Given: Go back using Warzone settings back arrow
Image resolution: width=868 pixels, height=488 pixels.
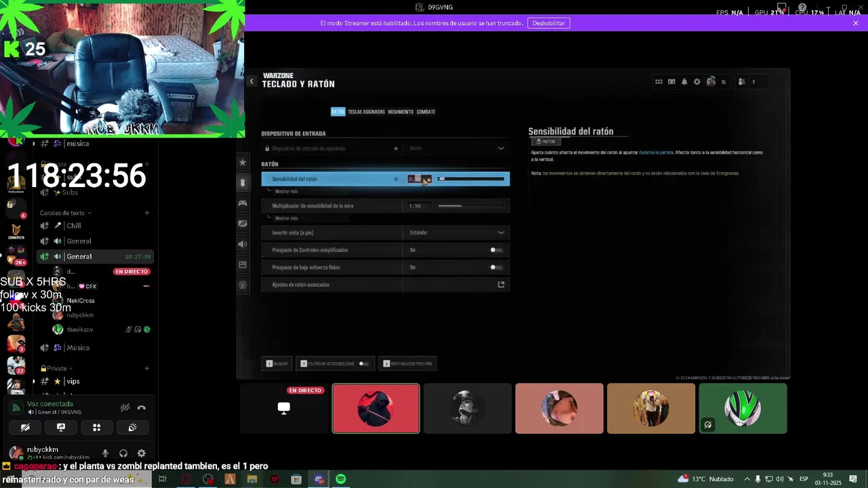Looking at the screenshot, I should [x=251, y=81].
